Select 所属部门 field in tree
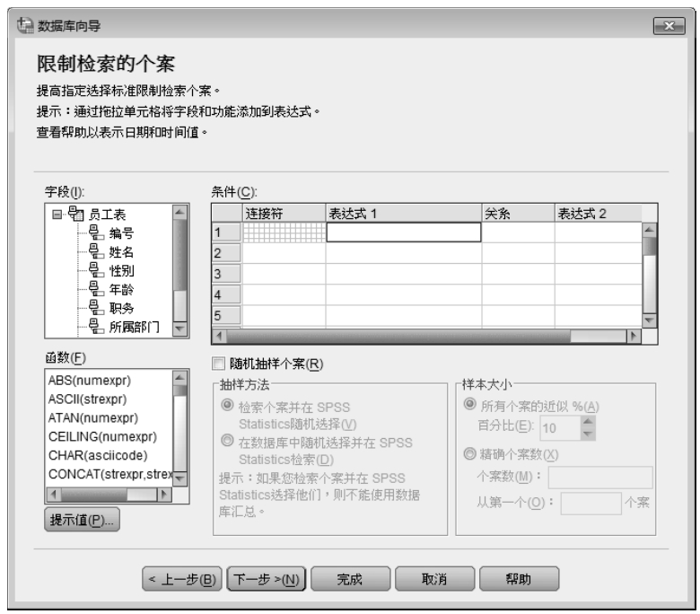Screen dimensions: 700x614 click(134, 327)
